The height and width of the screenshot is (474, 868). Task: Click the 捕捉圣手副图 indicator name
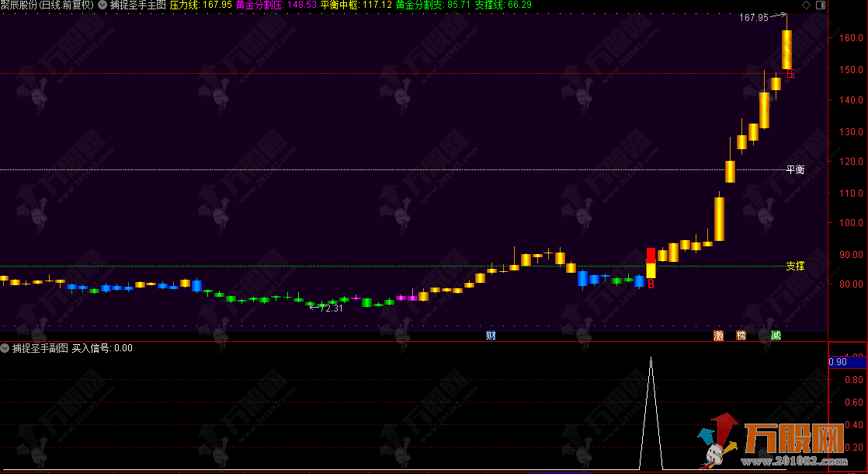[40, 348]
